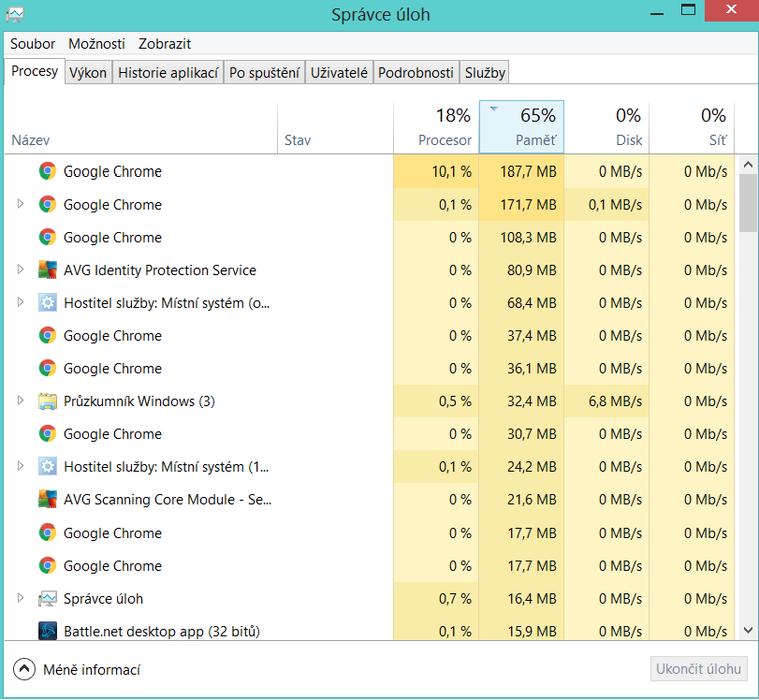Maximize the Správce úloh window

[688, 10]
